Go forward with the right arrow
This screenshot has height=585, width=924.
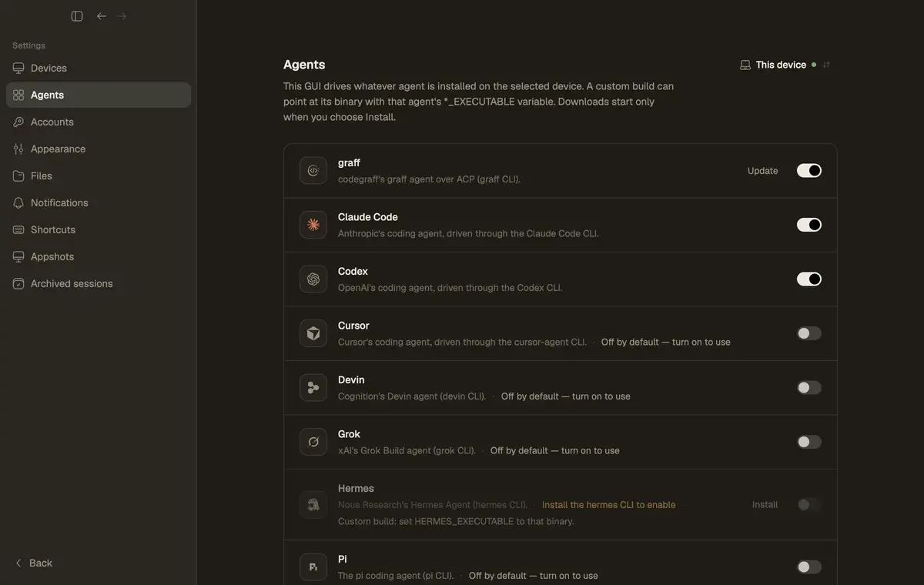point(122,16)
